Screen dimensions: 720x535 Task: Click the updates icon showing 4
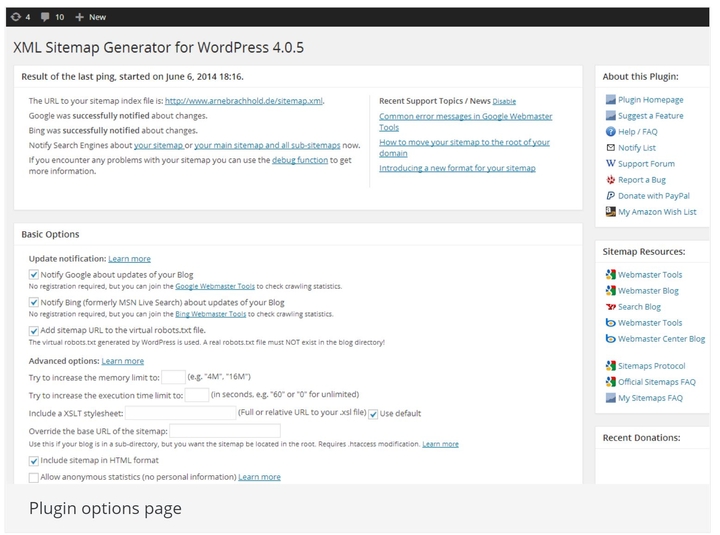(x=16, y=17)
